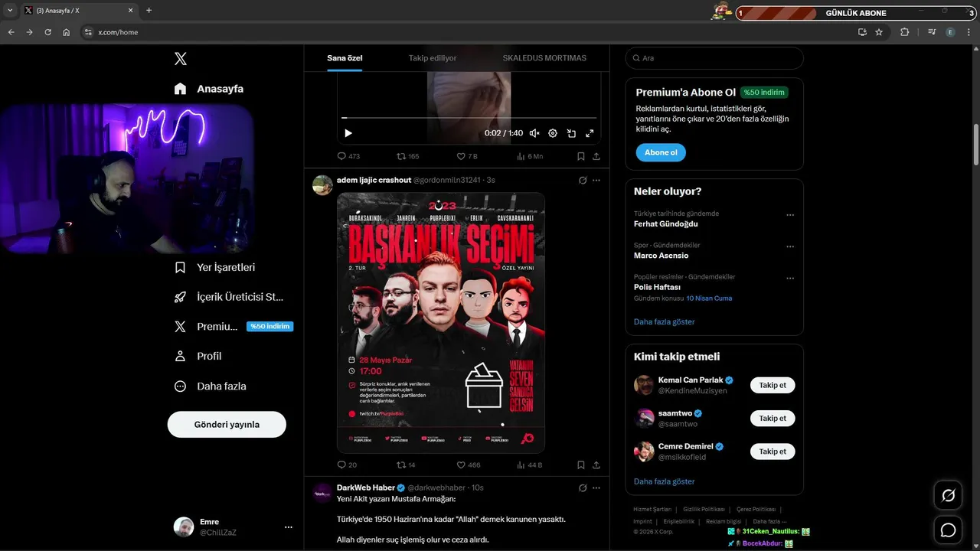Switch to Takip ediliyor tab
The image size is (980, 551).
pyautogui.click(x=433, y=58)
